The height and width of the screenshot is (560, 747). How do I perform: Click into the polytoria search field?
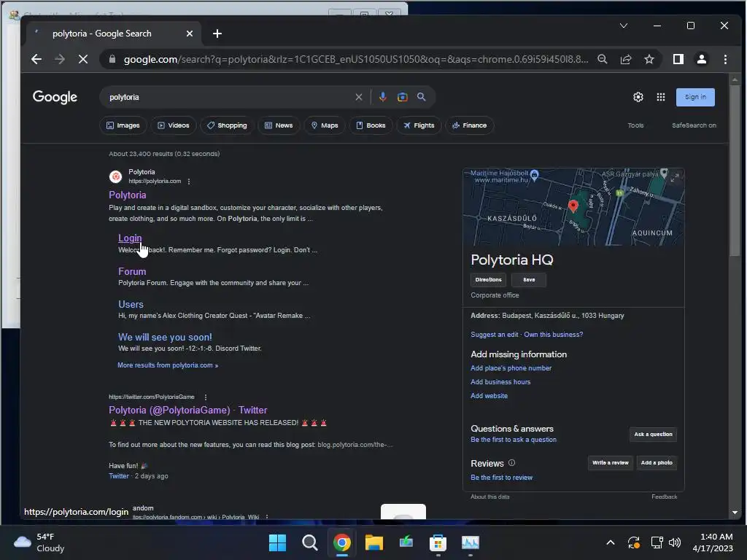click(x=228, y=97)
